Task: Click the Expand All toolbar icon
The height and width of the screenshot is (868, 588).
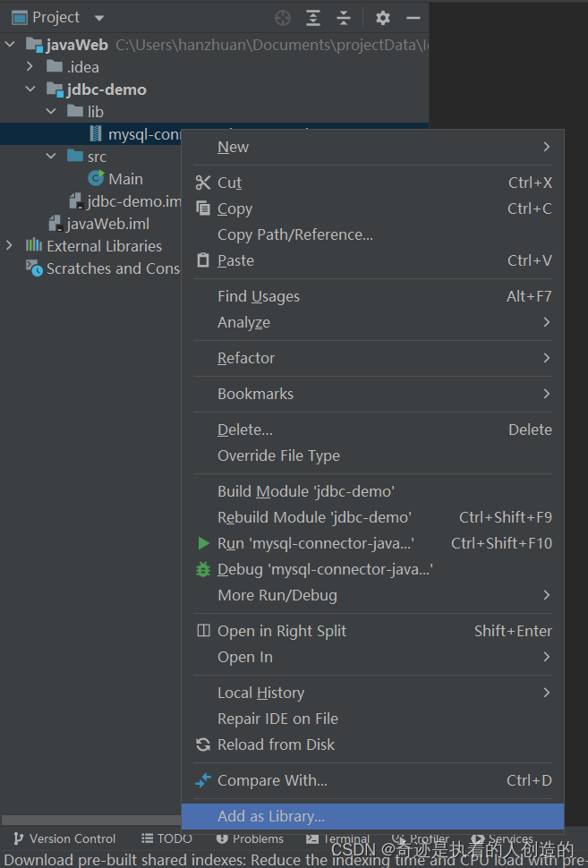Action: point(313,18)
